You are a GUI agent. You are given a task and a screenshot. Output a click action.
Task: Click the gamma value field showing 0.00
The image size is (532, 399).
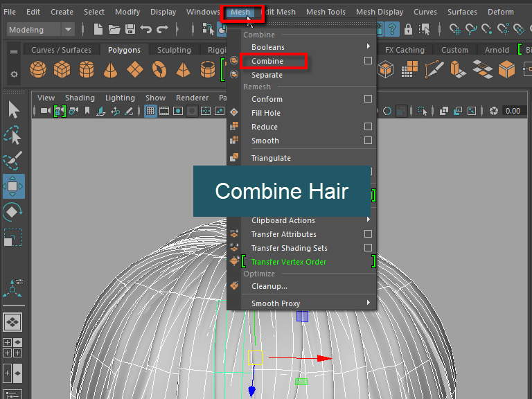click(x=513, y=111)
